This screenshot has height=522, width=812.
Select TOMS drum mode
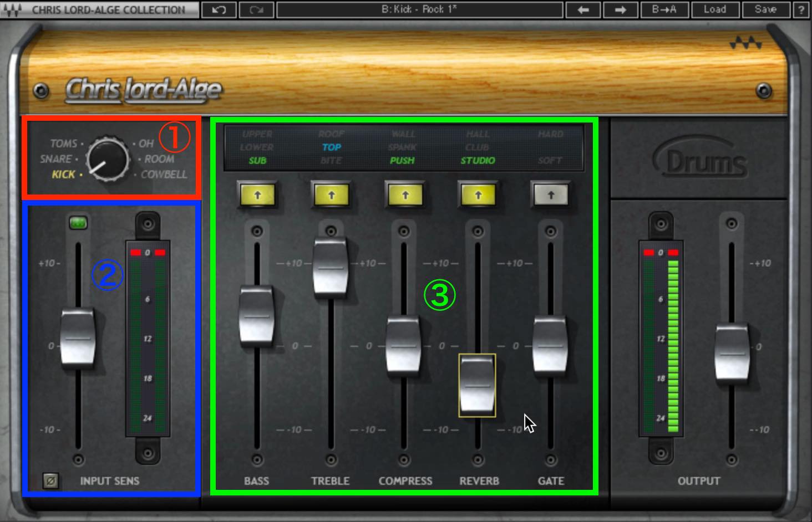click(63, 144)
